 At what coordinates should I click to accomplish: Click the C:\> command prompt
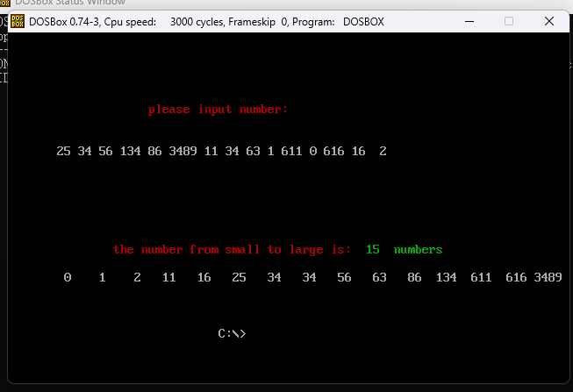[232, 333]
